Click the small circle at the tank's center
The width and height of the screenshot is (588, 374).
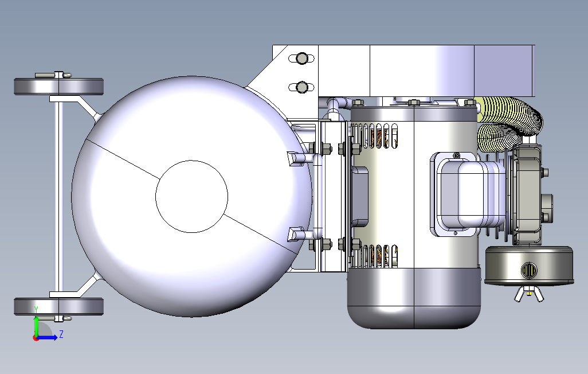[191, 196]
